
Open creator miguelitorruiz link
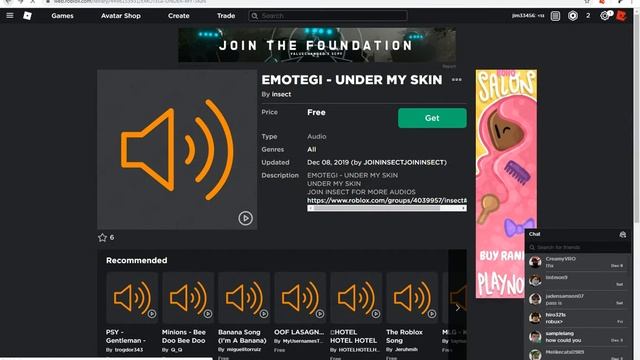click(x=244, y=350)
